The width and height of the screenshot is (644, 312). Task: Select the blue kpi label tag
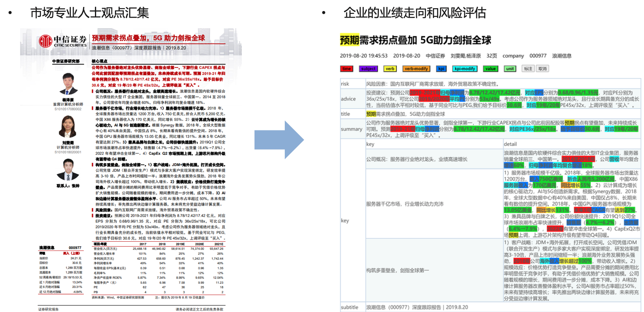pos(441,69)
